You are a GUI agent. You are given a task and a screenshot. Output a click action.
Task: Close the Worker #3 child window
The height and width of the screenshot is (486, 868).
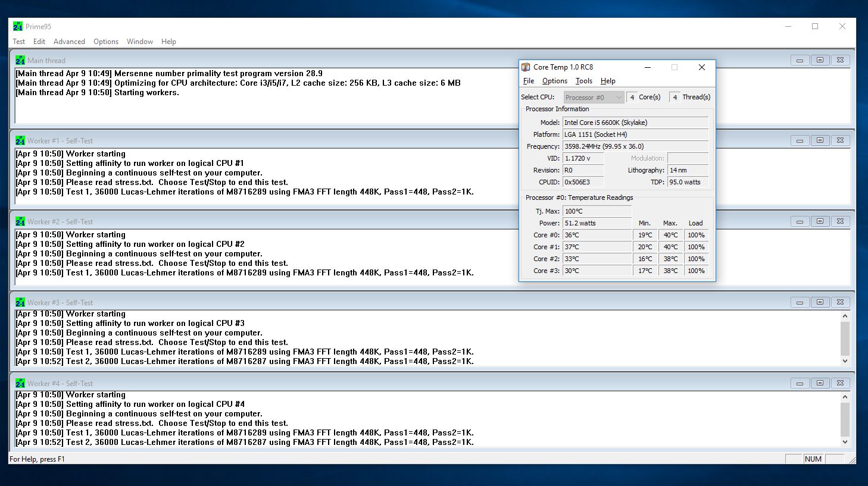(x=840, y=302)
